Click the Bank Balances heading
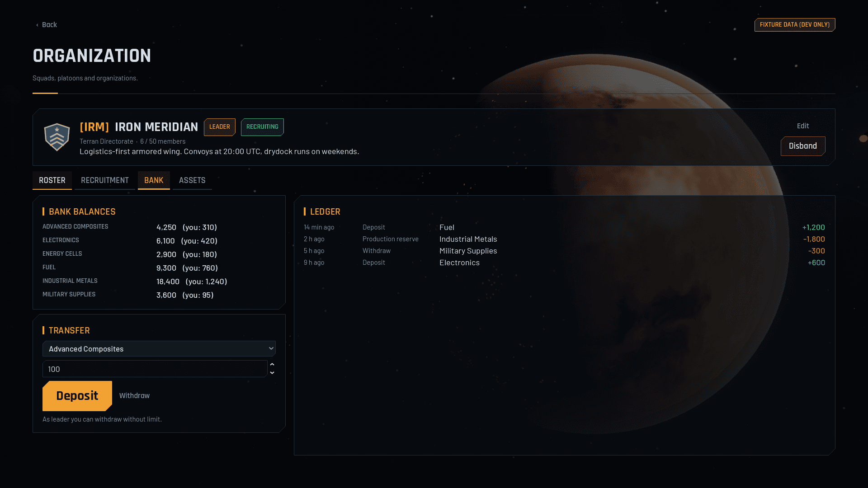This screenshot has height=488, width=868. [82, 211]
